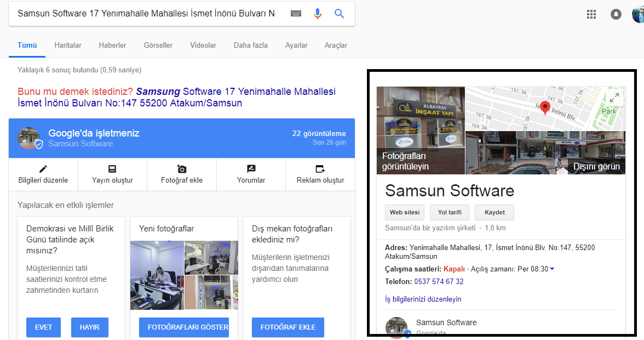
Task: Click the Yol tarifi directions button
Action: [450, 213]
